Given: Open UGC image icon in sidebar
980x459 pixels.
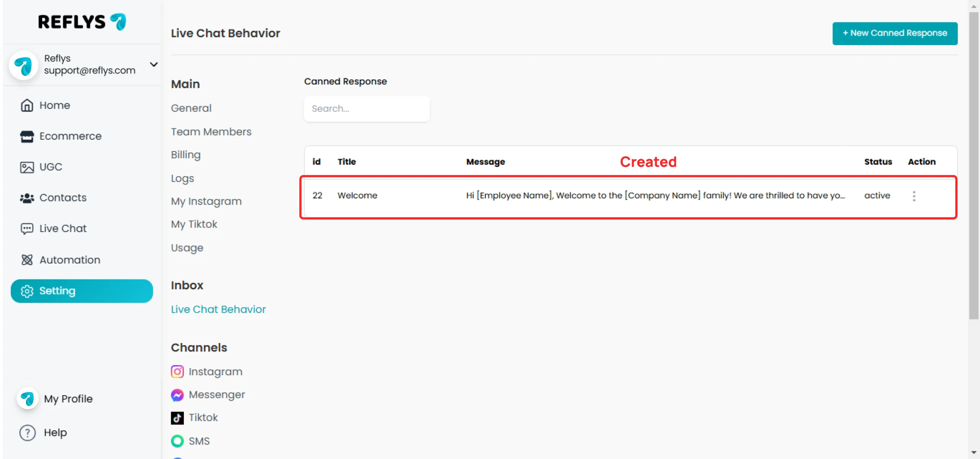Looking at the screenshot, I should click(27, 167).
